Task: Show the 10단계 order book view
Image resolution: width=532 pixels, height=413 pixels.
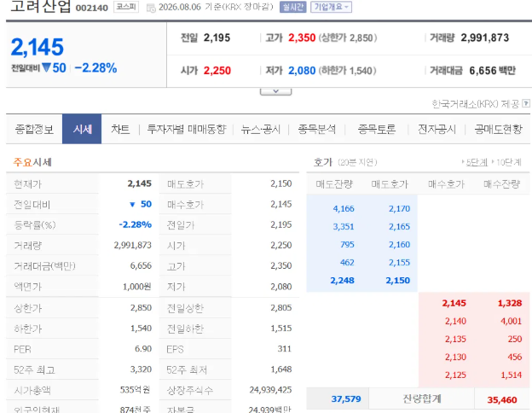Action: click(x=508, y=162)
